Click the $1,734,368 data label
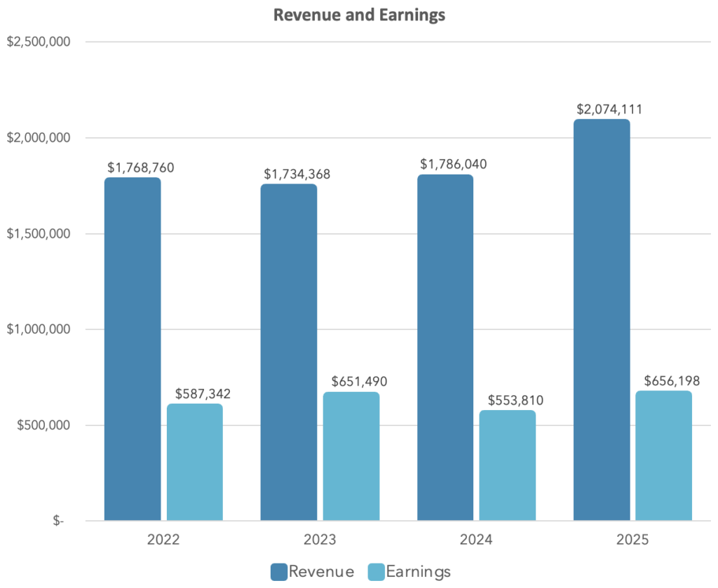The height and width of the screenshot is (588, 718). tap(297, 174)
